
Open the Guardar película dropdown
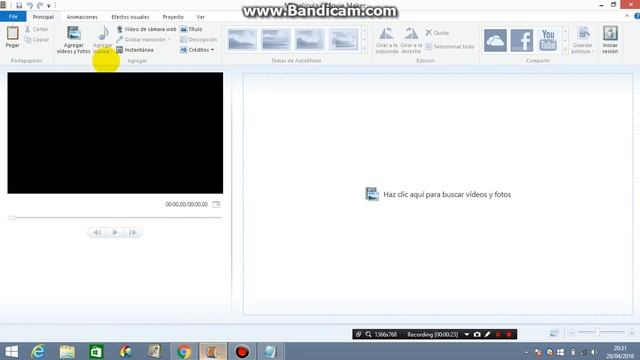[x=582, y=40]
